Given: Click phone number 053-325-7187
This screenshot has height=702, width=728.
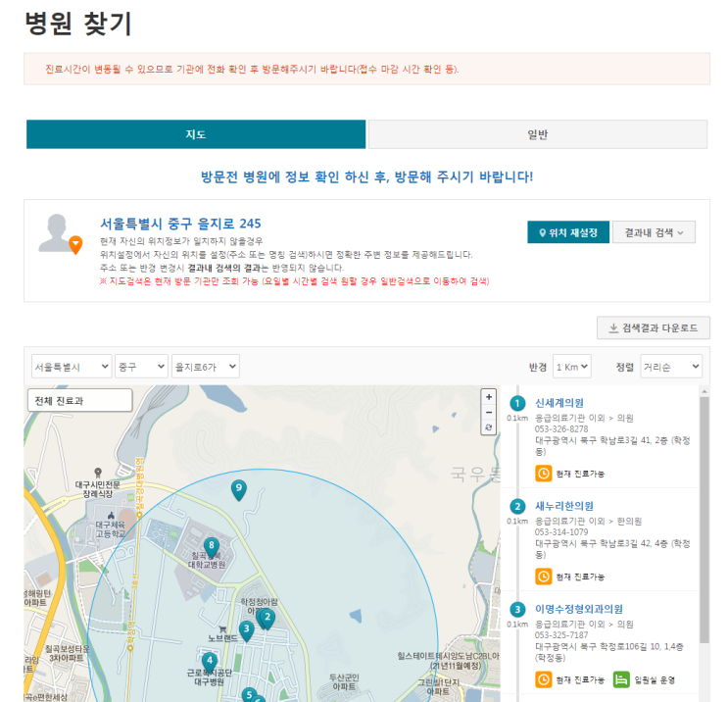Looking at the screenshot, I should pos(561,635).
